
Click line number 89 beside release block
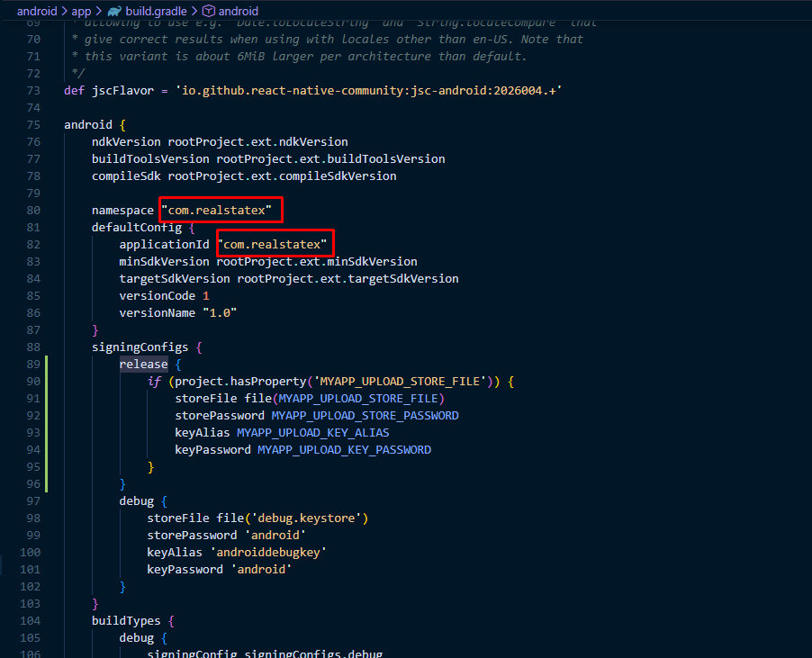pyautogui.click(x=33, y=365)
